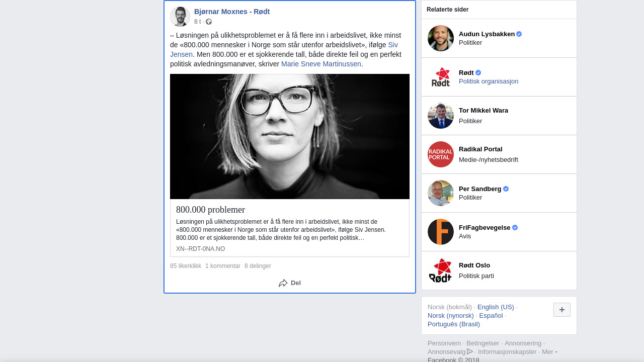Click the Relaterte sider heading
The width and height of the screenshot is (644, 362).
447,10
